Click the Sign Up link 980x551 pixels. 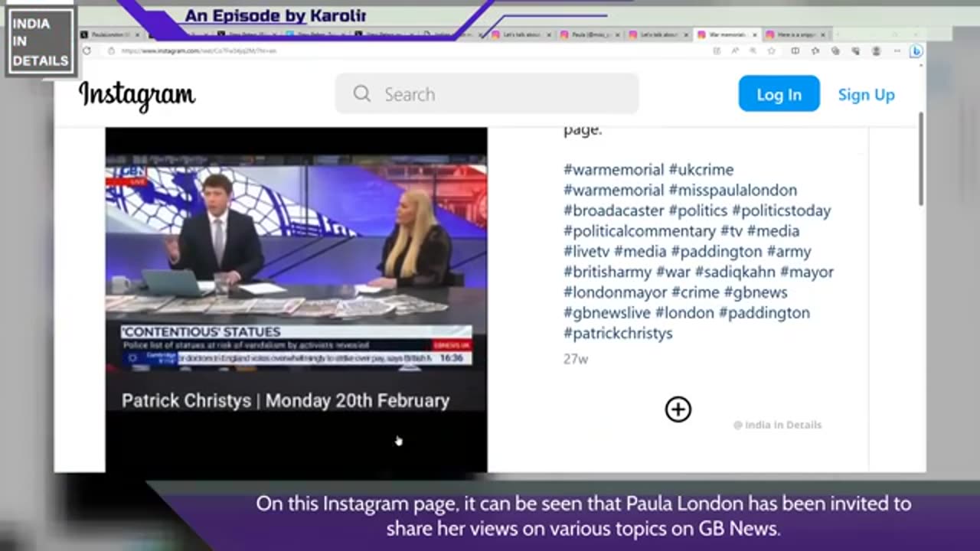point(866,94)
